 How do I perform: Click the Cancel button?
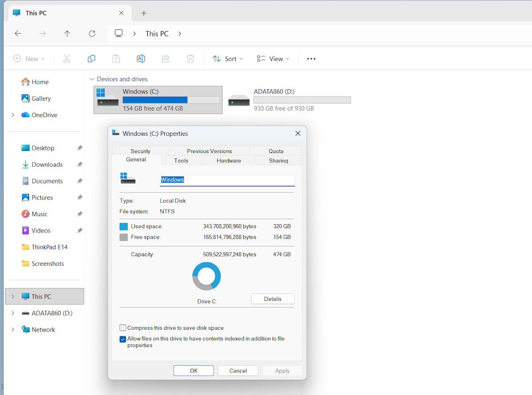coord(238,371)
